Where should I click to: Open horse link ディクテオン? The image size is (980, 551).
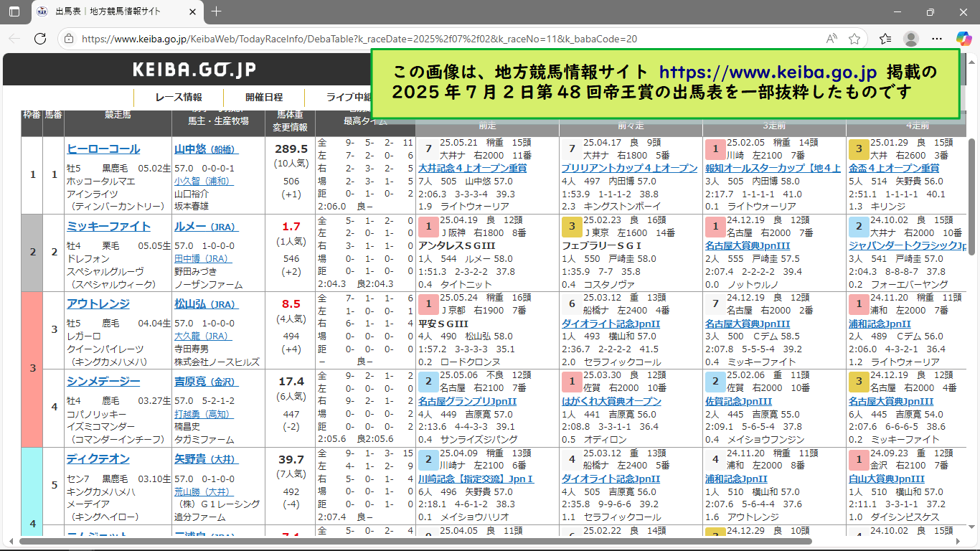point(98,459)
